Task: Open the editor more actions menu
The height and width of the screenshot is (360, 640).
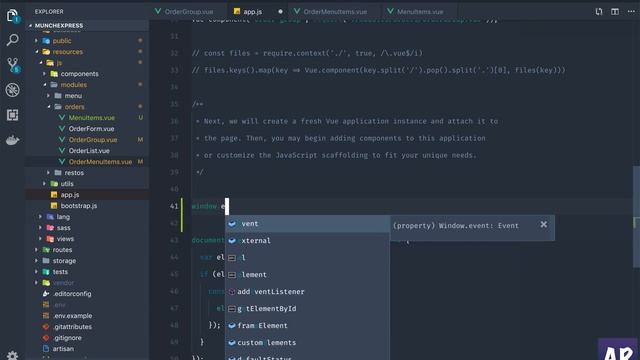Action: click(x=631, y=11)
